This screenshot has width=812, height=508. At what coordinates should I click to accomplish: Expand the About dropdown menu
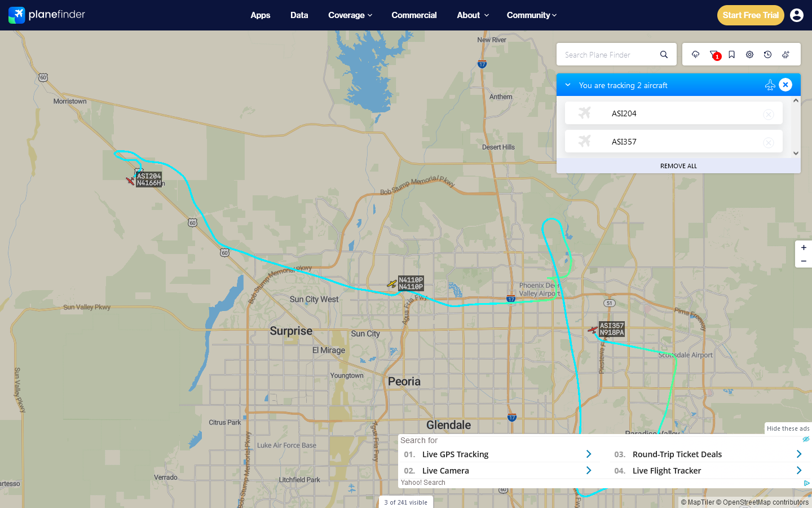pyautogui.click(x=473, y=15)
